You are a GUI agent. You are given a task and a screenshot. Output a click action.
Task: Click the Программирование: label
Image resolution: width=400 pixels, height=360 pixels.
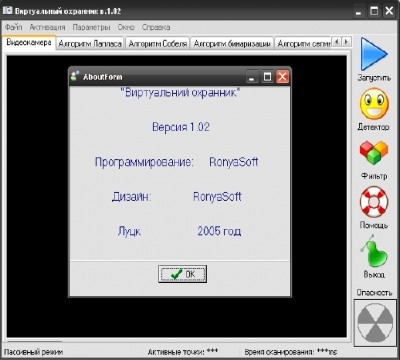point(144,162)
